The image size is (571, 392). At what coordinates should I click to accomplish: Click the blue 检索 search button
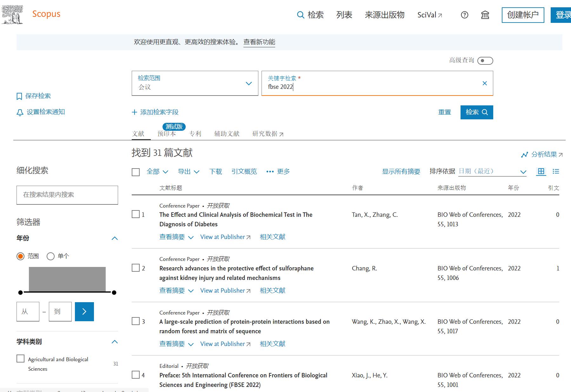pos(477,112)
